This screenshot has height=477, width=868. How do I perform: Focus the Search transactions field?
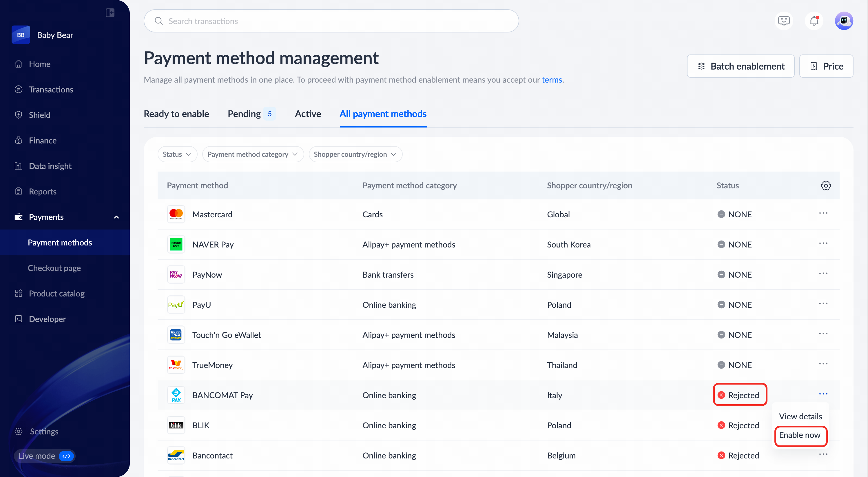tap(331, 21)
